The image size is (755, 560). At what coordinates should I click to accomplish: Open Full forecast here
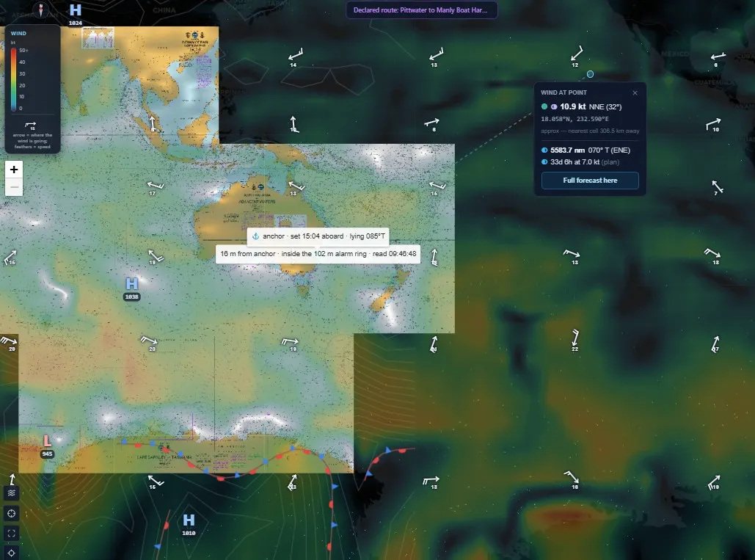click(x=590, y=181)
